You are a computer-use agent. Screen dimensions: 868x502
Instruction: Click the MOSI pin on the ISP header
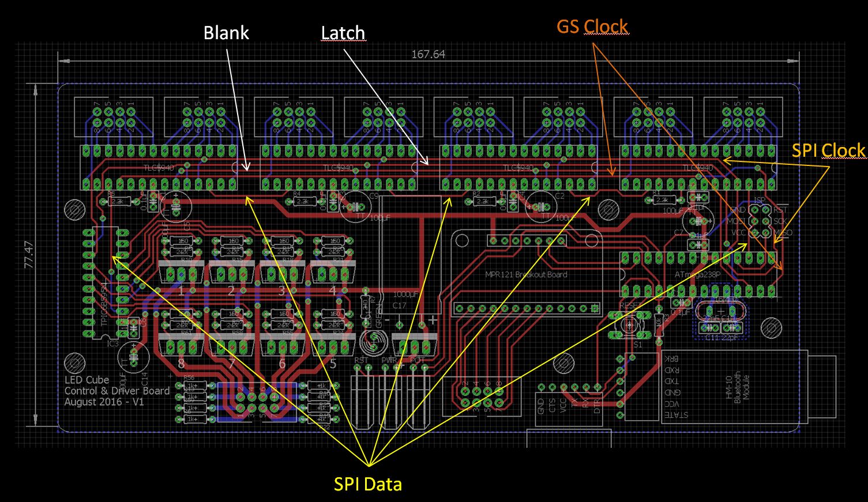click(755, 221)
